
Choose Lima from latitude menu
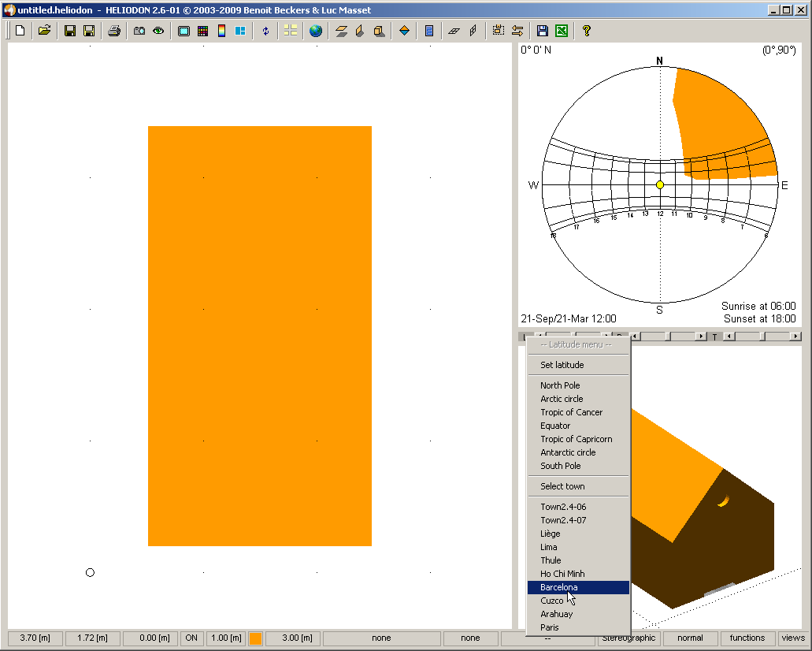(578, 547)
